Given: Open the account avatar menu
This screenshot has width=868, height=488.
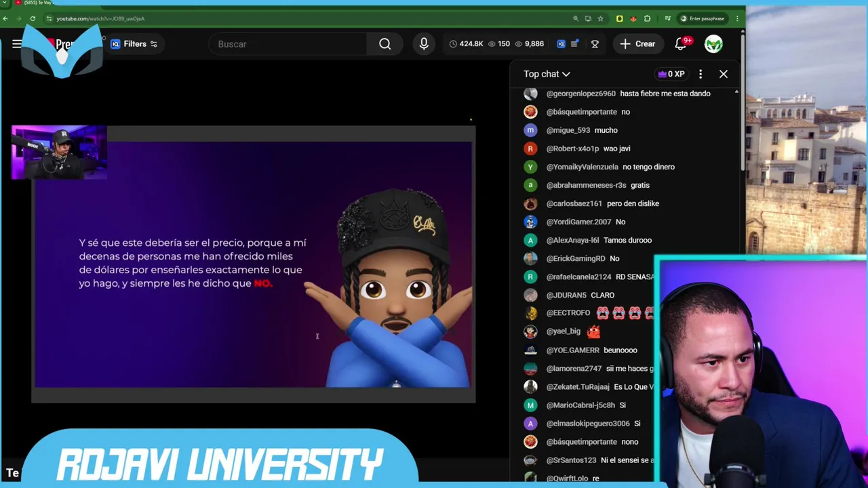Looking at the screenshot, I should pos(713,44).
